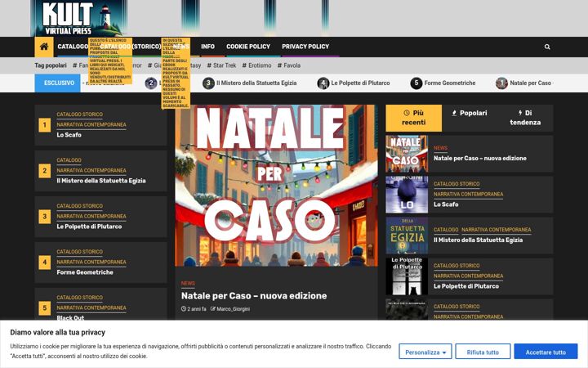
Task: Open Le Polpette di Plutarco ticker link
Action: coord(360,83)
